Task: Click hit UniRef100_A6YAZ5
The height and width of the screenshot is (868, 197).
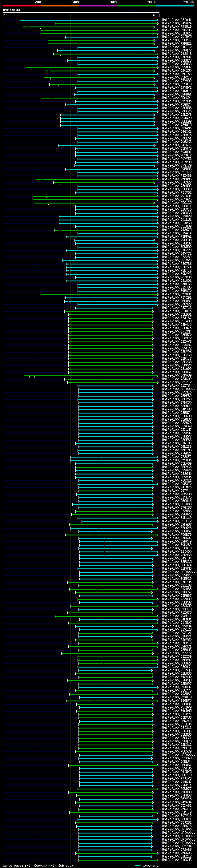Action: pos(177,199)
